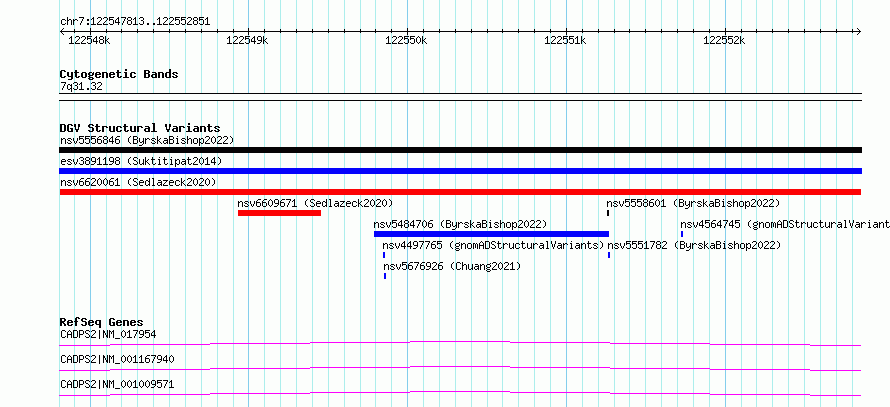Click the magenta line of CADPS2|NM_001009571
Image resolution: width=890 pixels, height=407 pixels.
tap(460, 393)
